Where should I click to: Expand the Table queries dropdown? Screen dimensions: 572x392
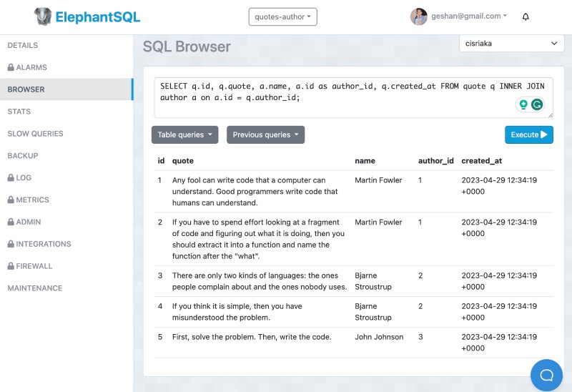(x=185, y=134)
